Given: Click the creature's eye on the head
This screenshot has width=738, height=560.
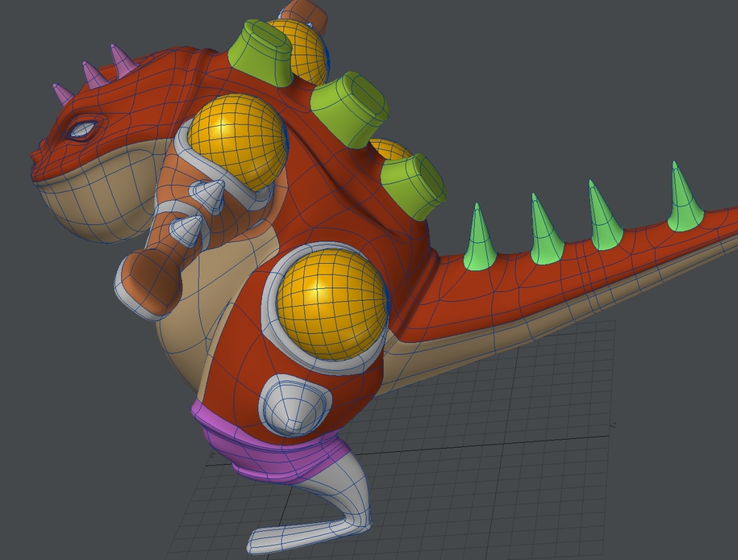Looking at the screenshot, I should [82, 129].
